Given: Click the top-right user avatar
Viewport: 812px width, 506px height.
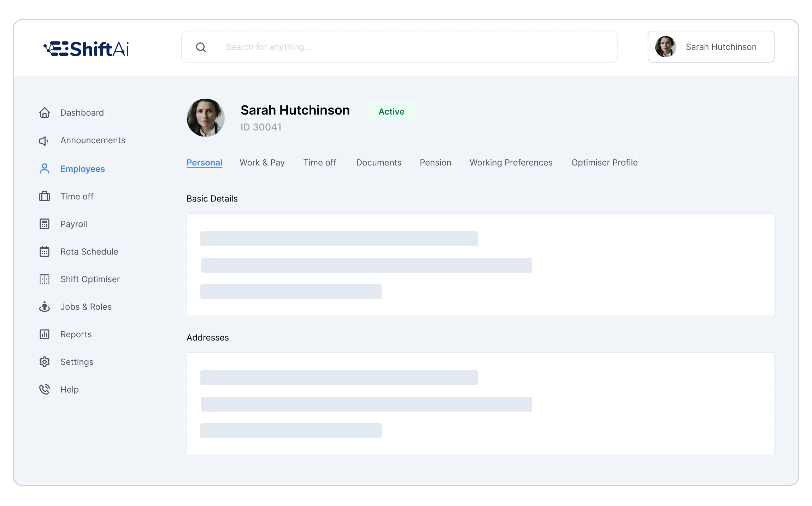Looking at the screenshot, I should [665, 47].
